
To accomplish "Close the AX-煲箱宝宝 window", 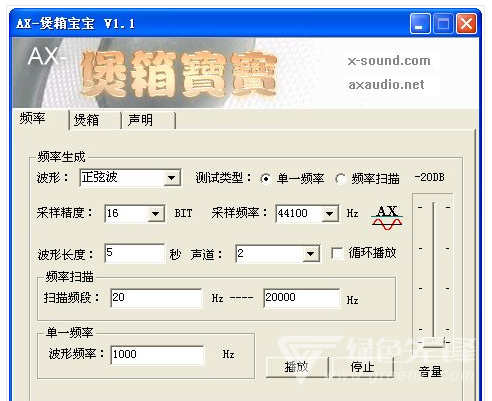I will 466,24.
